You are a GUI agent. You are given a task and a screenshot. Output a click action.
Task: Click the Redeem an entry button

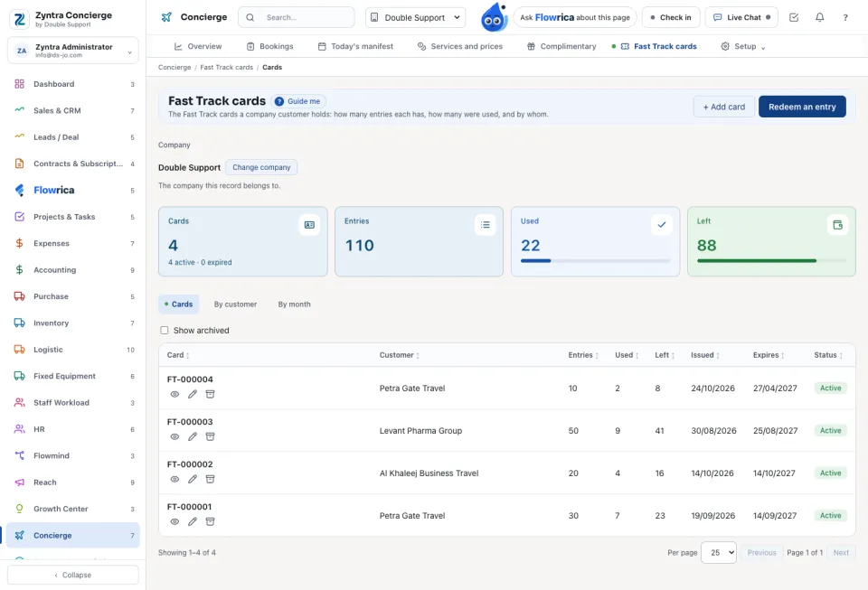pyautogui.click(x=802, y=107)
